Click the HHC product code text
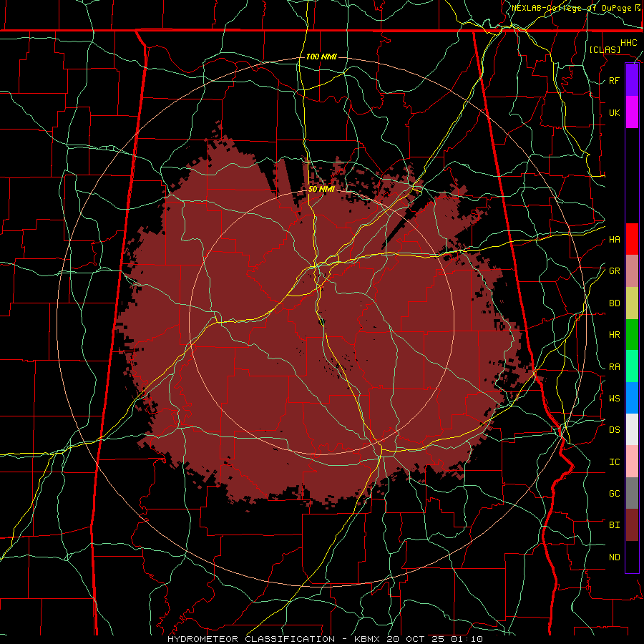This screenshot has height=644, width=644. [x=628, y=43]
